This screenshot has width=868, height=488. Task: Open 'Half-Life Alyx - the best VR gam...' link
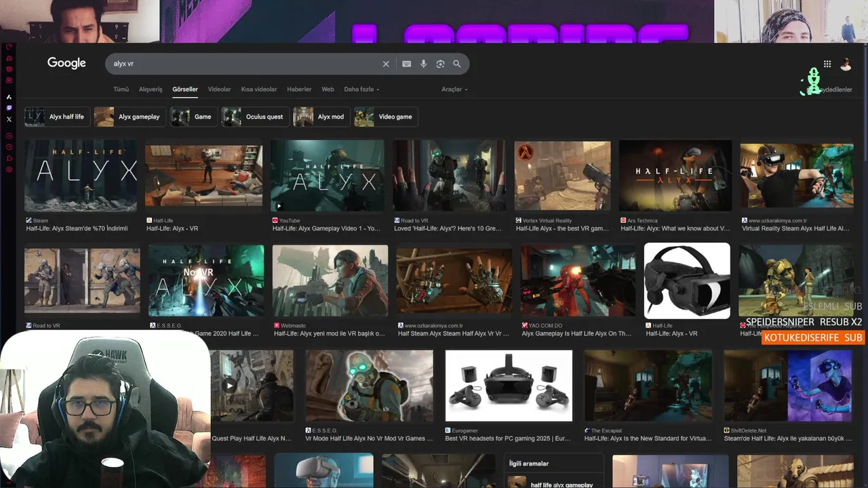point(562,228)
